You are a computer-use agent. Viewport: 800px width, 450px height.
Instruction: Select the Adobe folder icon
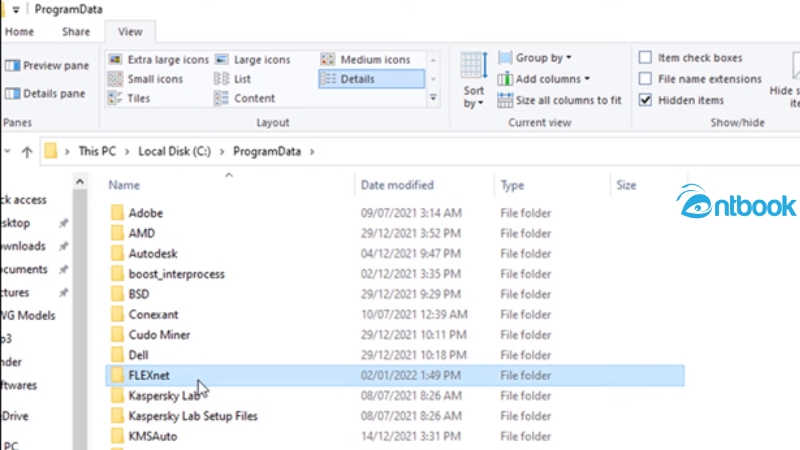click(117, 213)
